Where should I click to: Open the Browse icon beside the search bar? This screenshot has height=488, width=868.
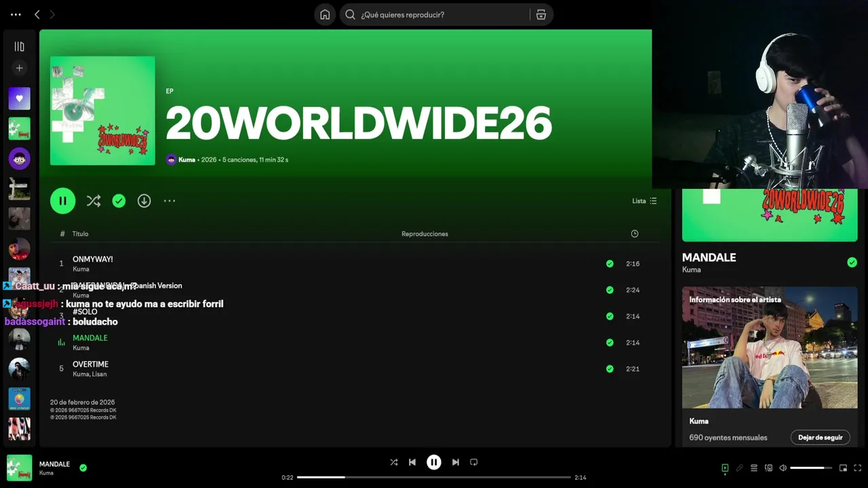coord(540,14)
